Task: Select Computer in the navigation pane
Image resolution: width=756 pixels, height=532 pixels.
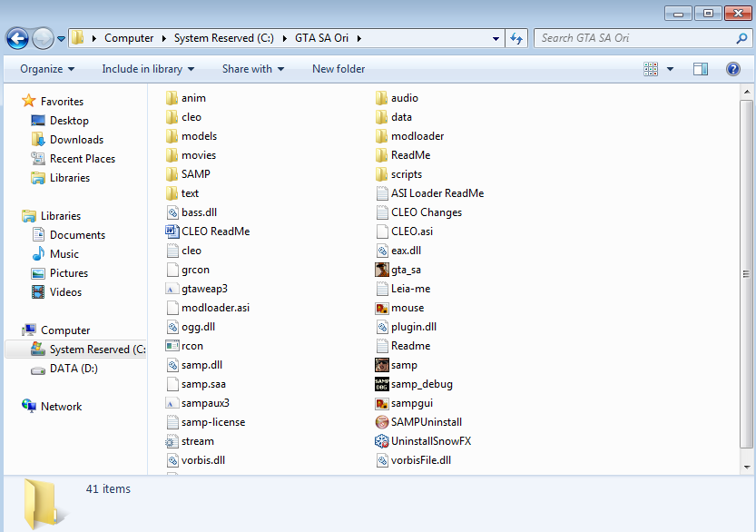Action: (x=65, y=330)
